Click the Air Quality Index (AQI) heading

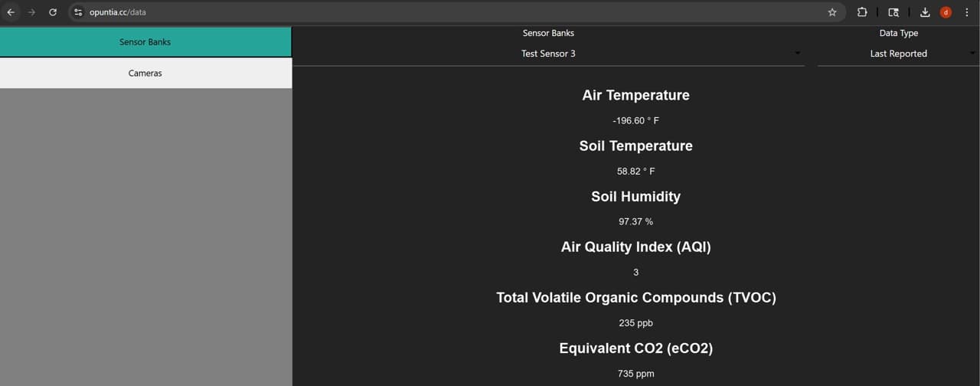635,247
